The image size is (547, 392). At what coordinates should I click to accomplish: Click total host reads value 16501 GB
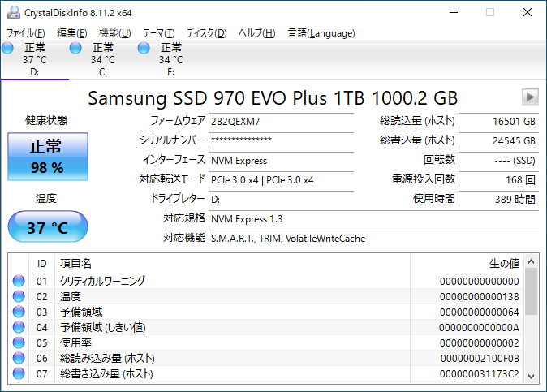tap(499, 122)
